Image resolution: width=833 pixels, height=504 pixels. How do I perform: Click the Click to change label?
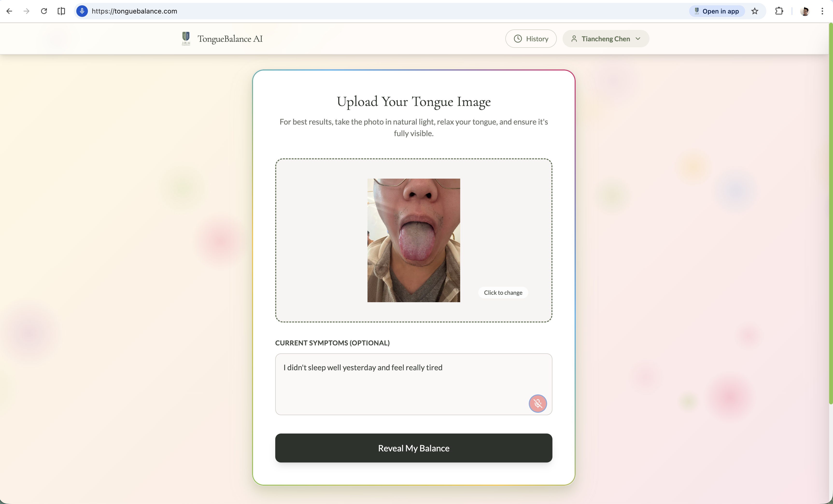pos(503,293)
